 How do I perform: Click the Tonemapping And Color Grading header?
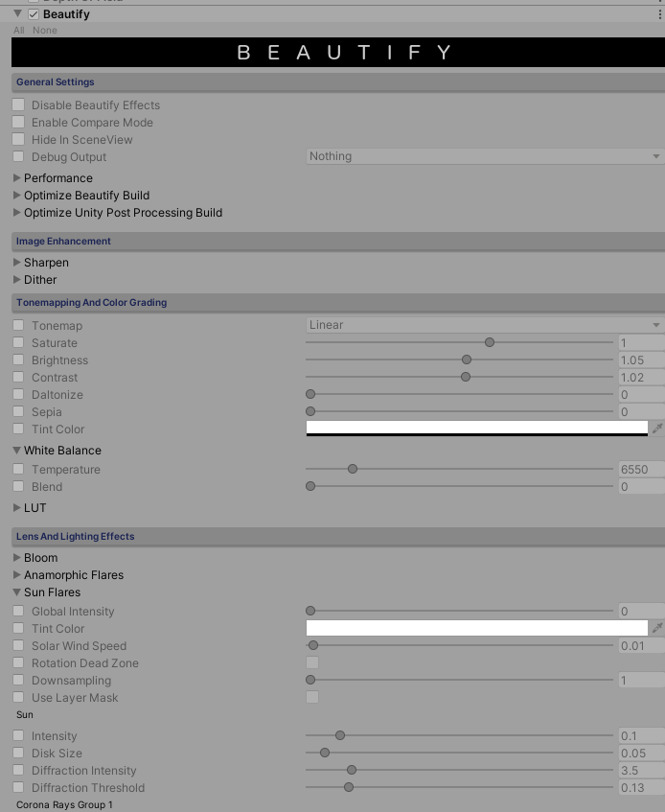[x=338, y=302]
